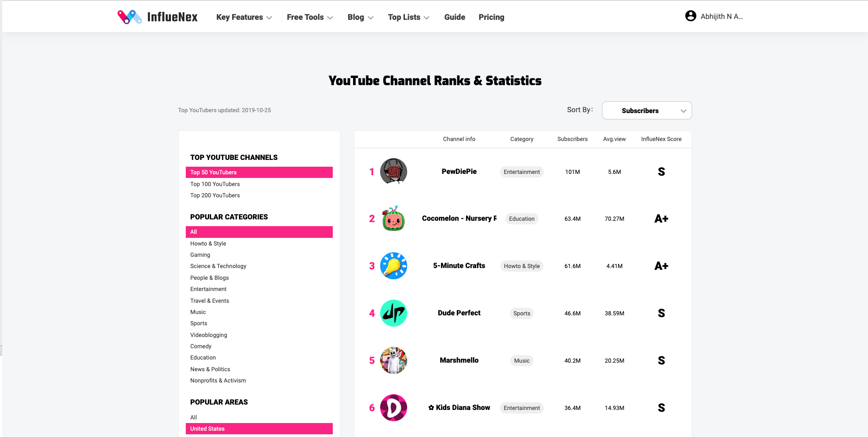Open the user account profile icon
Viewport: 868px width, 437px height.
pos(690,16)
